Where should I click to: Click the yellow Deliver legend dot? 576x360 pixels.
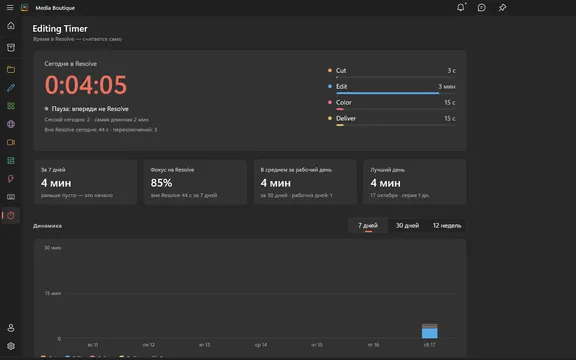pos(330,118)
